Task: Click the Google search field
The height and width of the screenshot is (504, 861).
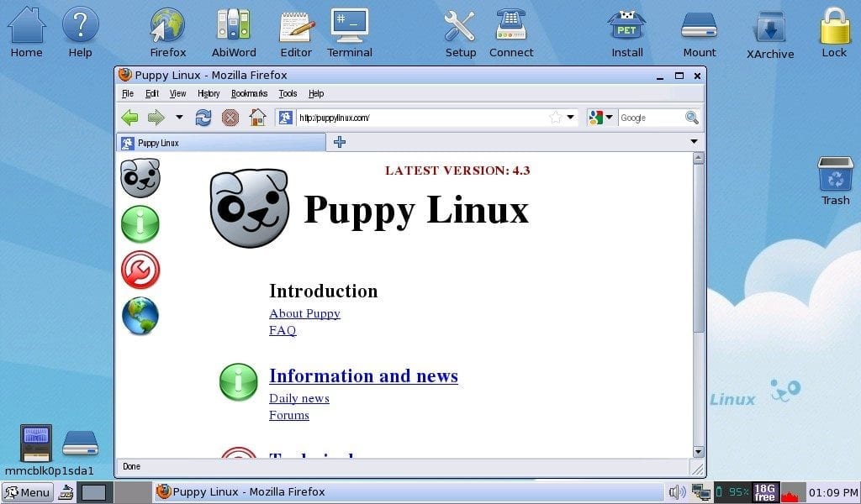Action: [x=652, y=118]
